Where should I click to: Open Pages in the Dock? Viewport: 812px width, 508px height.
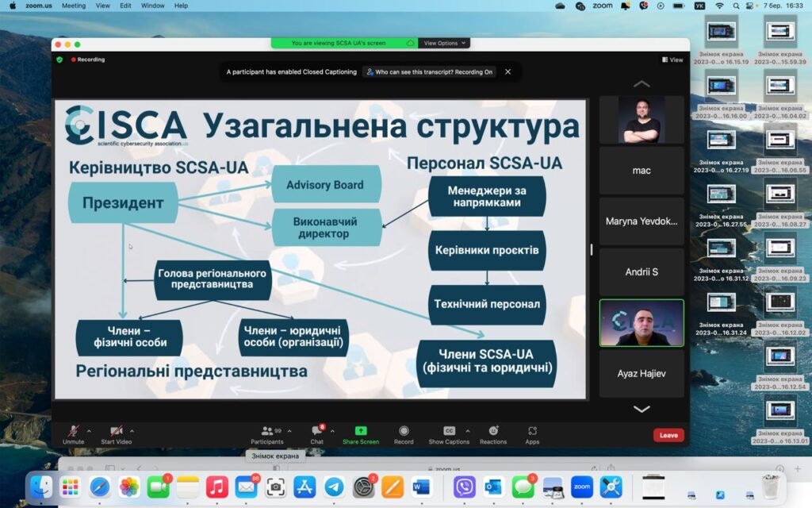[393, 487]
